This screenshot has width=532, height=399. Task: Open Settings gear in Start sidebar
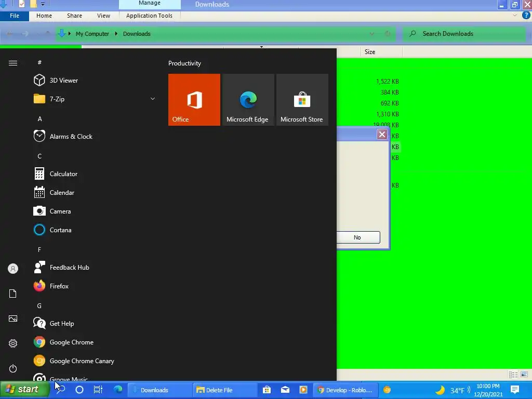coord(13,343)
